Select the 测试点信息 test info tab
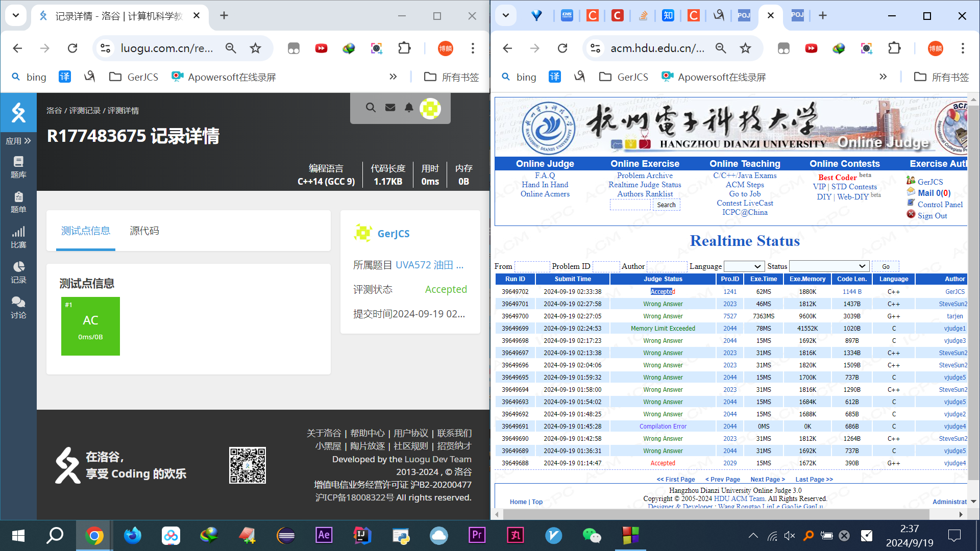Image resolution: width=980 pixels, height=551 pixels. (x=86, y=231)
